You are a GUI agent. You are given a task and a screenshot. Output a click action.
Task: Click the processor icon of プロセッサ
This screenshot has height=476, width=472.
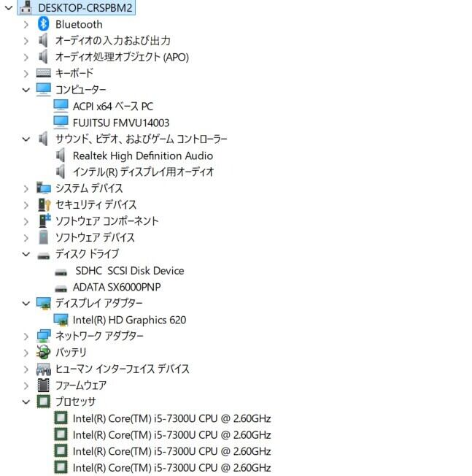(43, 402)
